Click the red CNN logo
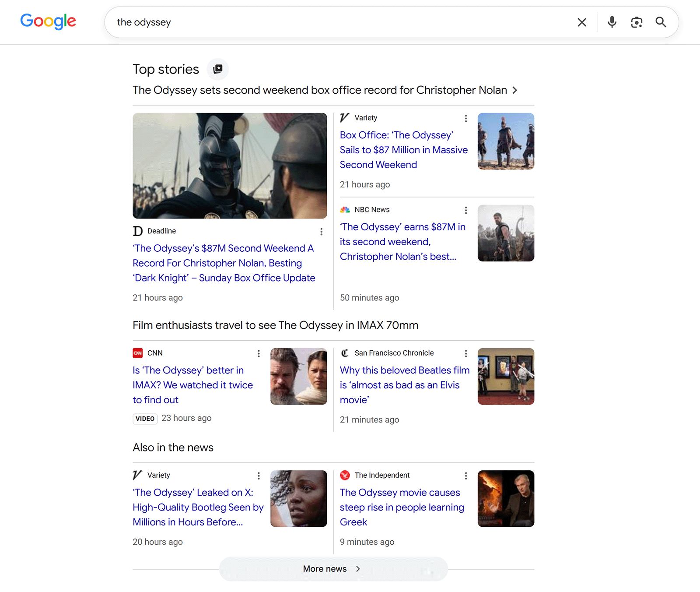The height and width of the screenshot is (592, 700). [138, 353]
